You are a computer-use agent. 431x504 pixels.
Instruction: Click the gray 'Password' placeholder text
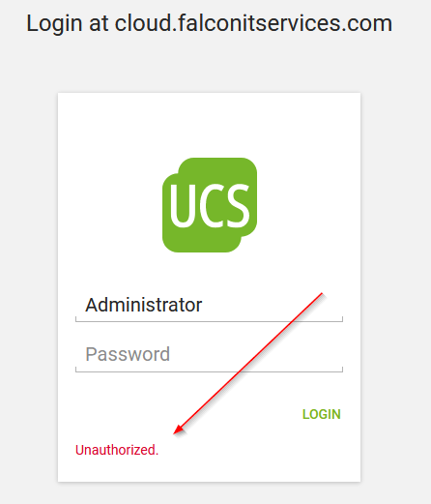click(128, 354)
